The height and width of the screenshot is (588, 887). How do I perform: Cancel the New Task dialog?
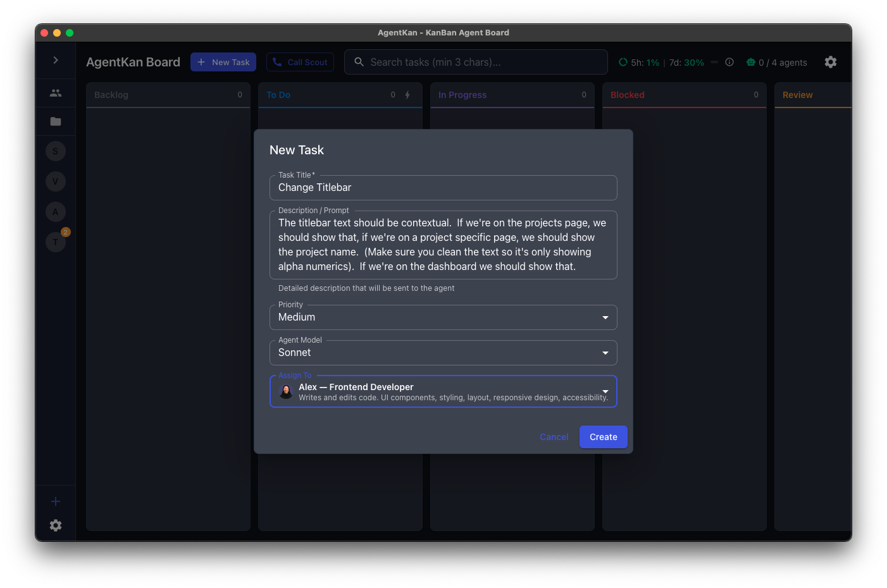[554, 436]
